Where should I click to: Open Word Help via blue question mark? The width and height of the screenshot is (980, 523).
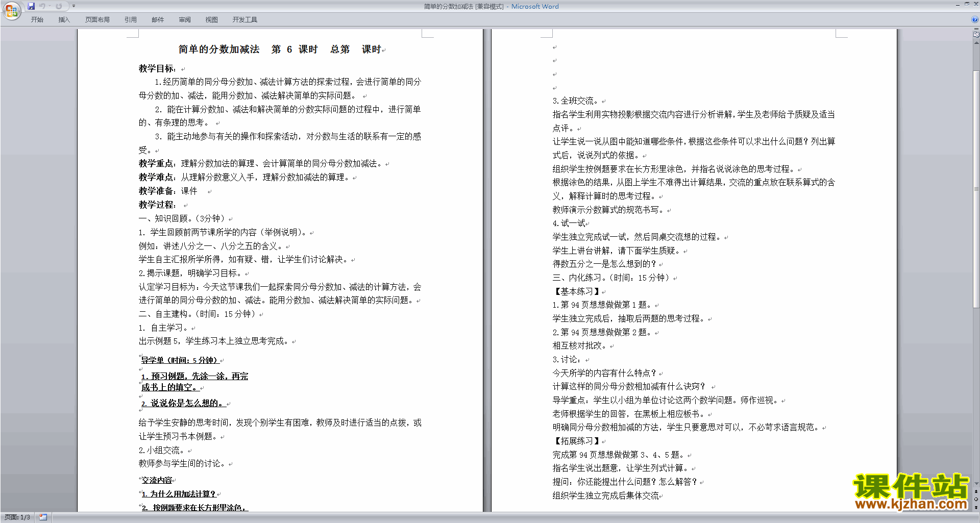975,19
